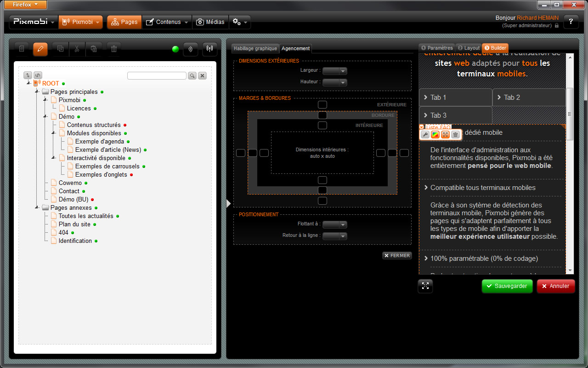Select Tab 3 in preview
Screen dimensions: 588x368
pyautogui.click(x=456, y=115)
